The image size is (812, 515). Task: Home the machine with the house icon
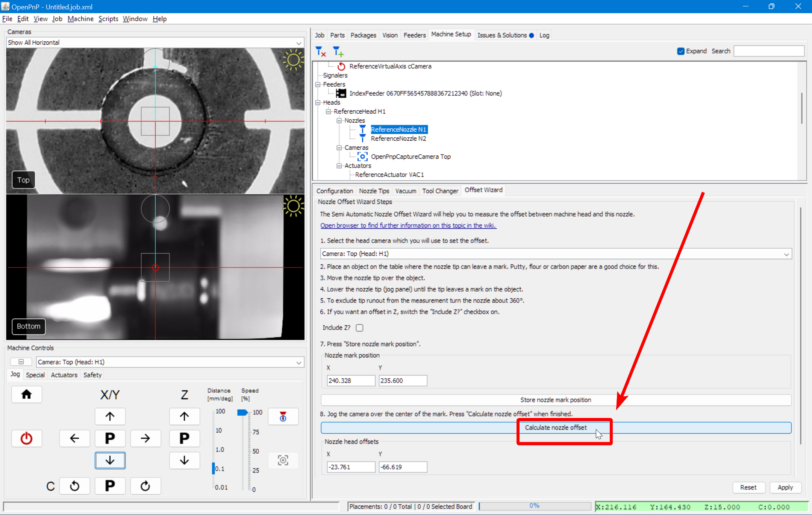(x=26, y=394)
